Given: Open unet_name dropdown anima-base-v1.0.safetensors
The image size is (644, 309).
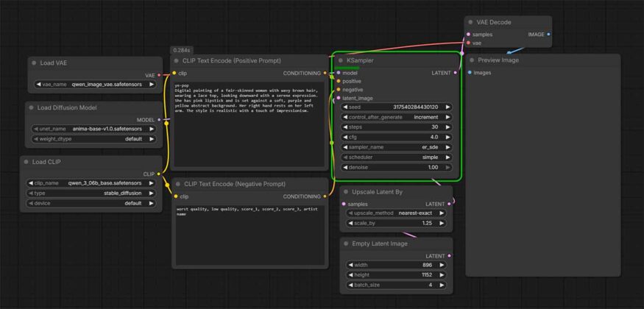Looking at the screenshot, I should click(93, 129).
